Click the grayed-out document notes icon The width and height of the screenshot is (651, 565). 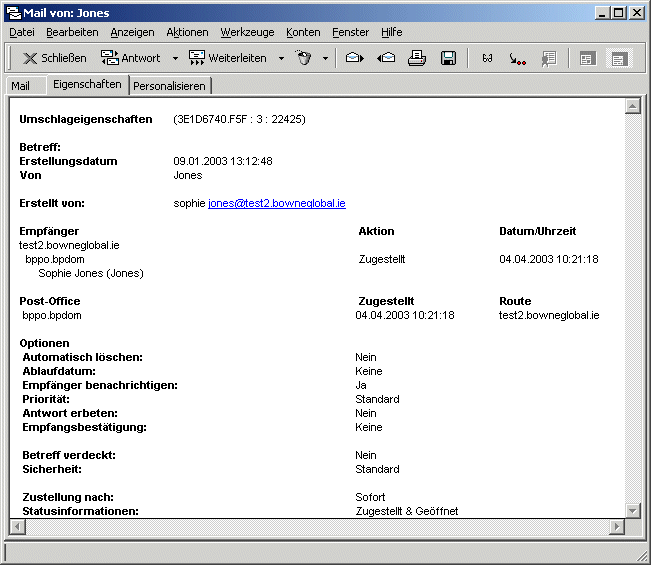click(x=549, y=59)
